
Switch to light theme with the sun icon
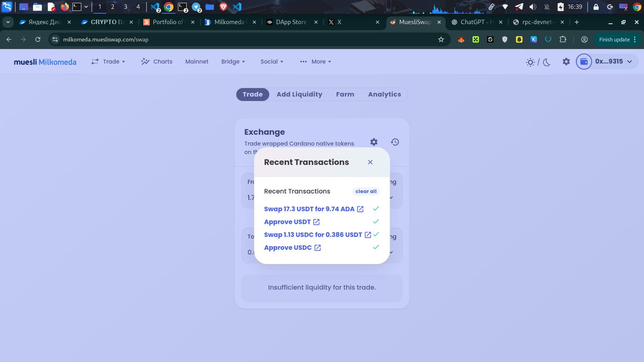(530, 62)
